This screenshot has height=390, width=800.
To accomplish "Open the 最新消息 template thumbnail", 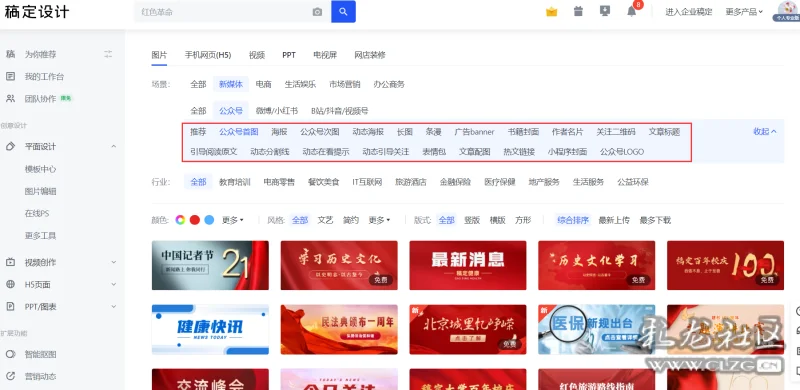I will (x=468, y=265).
